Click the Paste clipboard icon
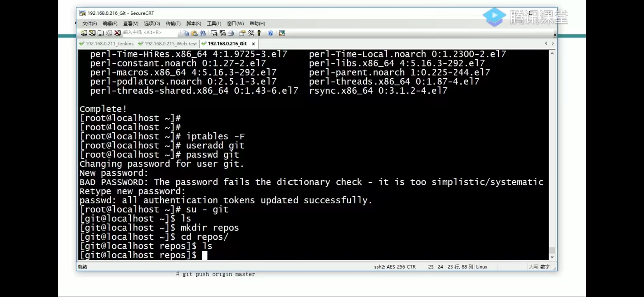Image resolution: width=644 pixels, height=297 pixels. (194, 33)
